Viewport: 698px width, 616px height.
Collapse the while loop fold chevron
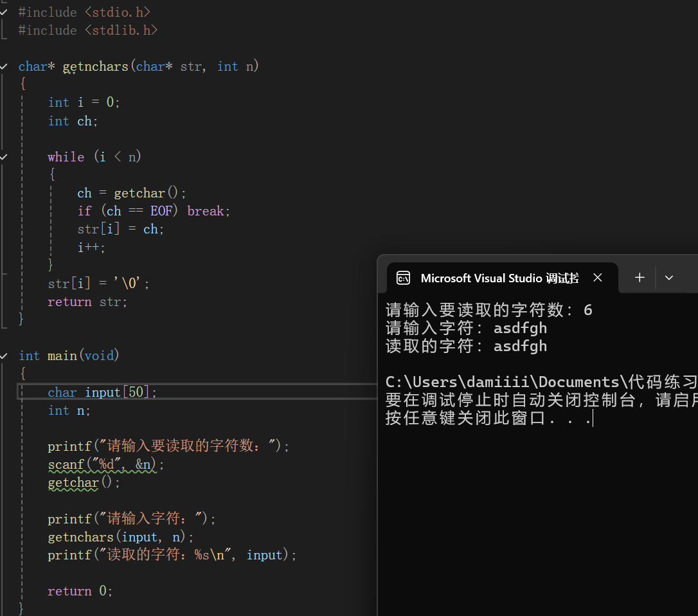click(x=4, y=157)
